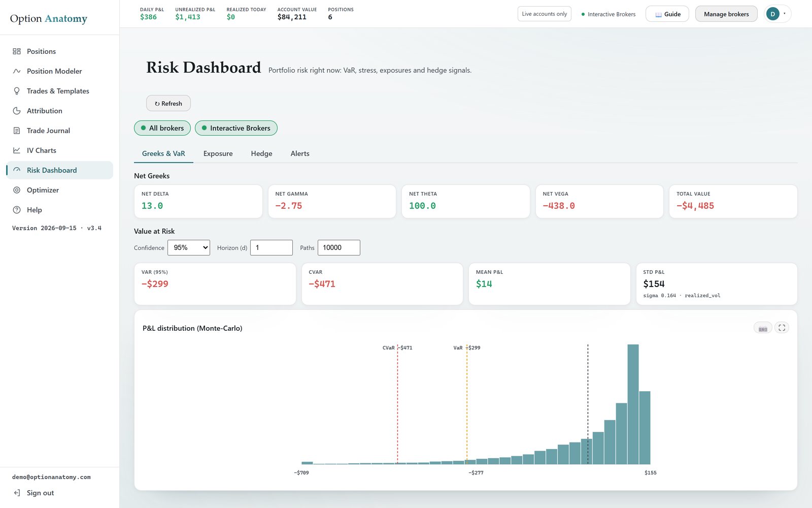812x508 pixels.
Task: Click the tallest histogram bar in the chart
Action: tap(633, 404)
